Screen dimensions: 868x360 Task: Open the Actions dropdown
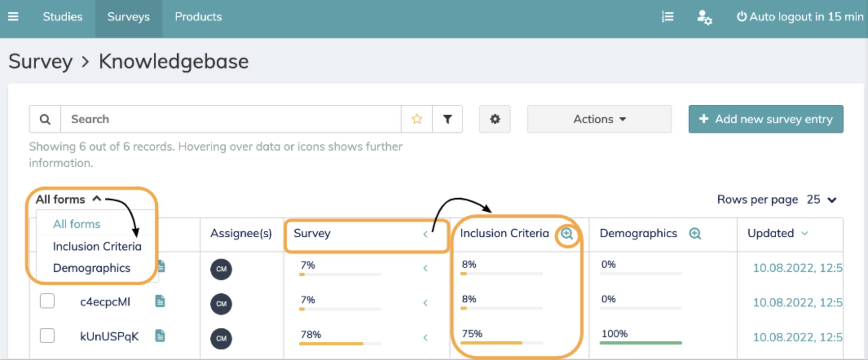(599, 119)
